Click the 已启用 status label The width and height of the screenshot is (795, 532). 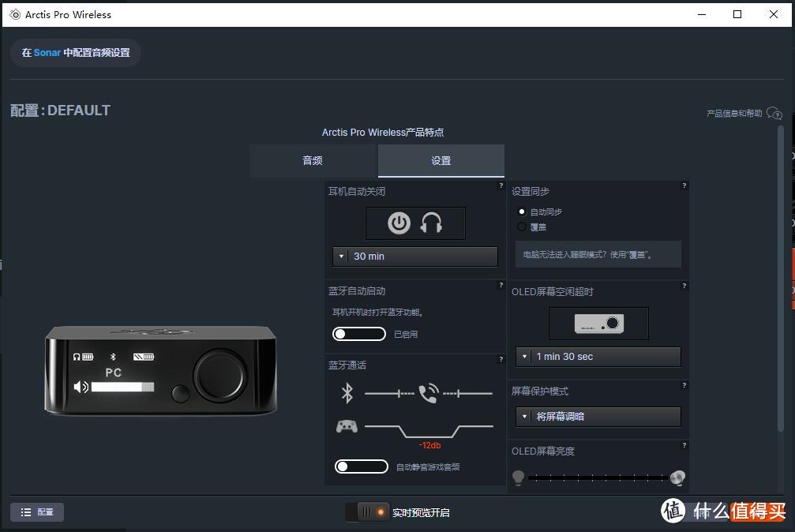click(406, 334)
